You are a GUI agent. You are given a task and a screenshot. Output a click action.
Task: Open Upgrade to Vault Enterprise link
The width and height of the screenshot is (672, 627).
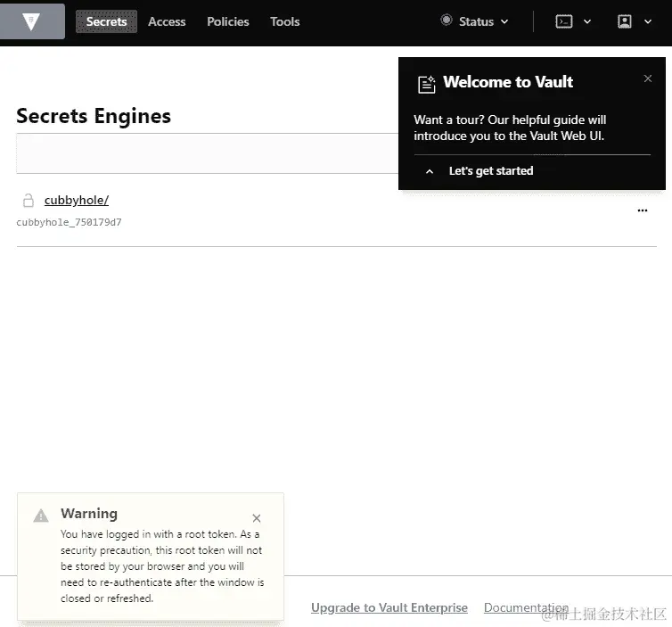point(389,607)
